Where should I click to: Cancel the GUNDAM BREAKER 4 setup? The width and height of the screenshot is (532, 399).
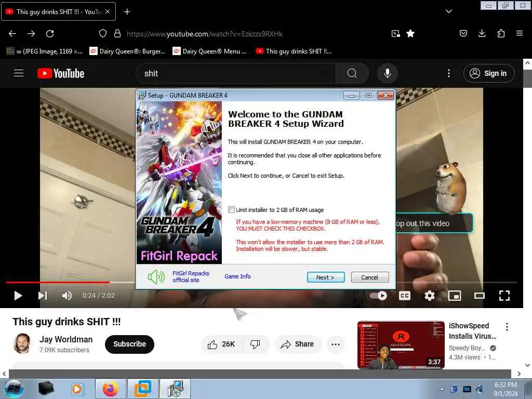click(x=369, y=277)
